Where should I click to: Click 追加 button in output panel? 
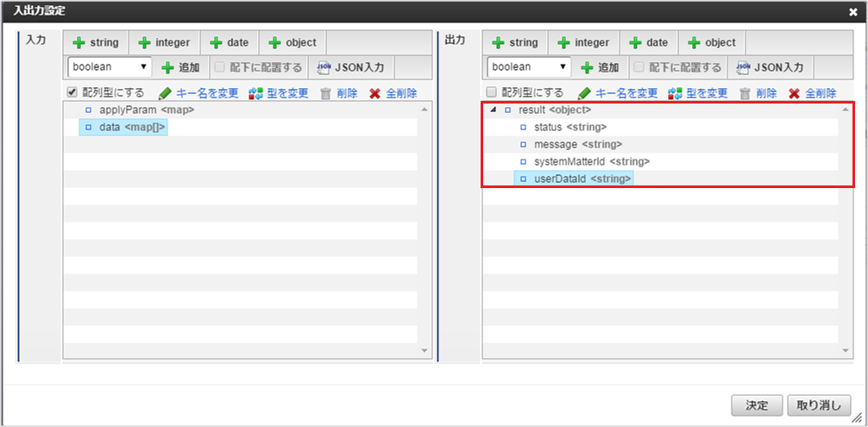600,67
